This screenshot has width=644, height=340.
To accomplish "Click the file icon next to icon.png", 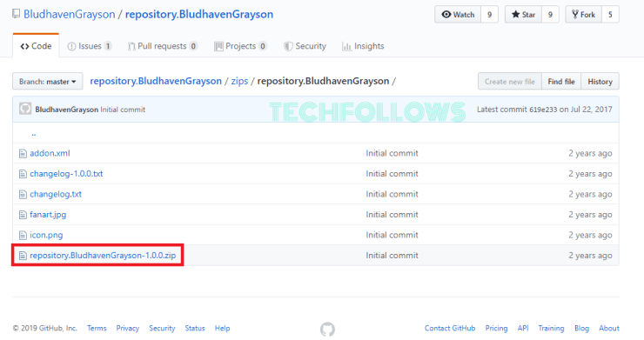I will click(x=23, y=236).
